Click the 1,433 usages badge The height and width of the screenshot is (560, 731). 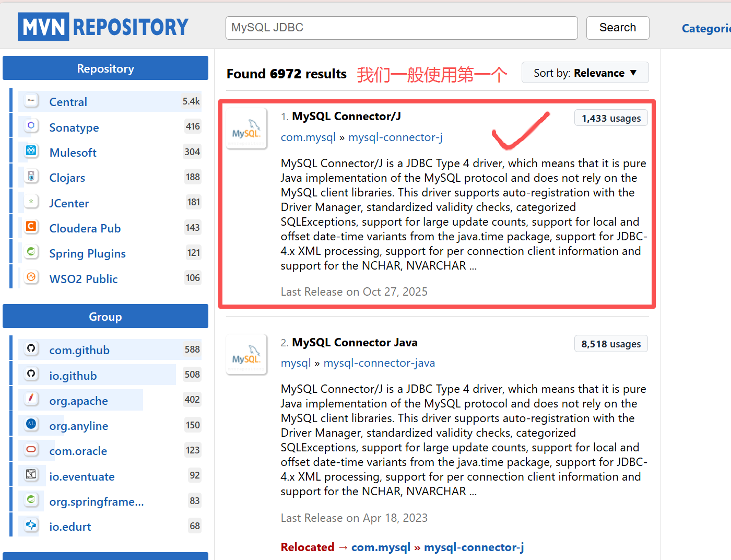[611, 118]
